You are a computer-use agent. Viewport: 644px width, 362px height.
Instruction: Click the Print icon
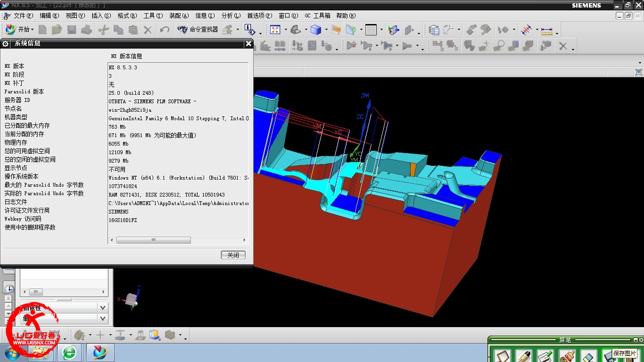pos(86,30)
